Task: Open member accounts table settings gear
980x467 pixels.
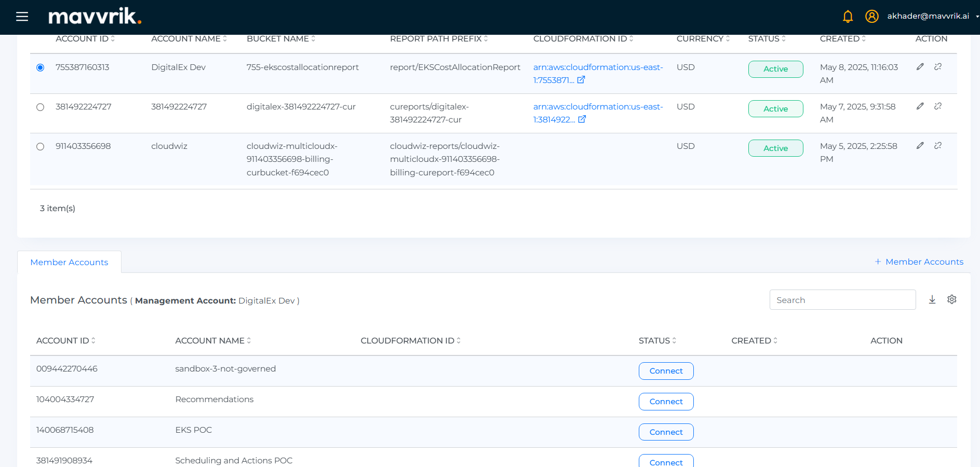Action: (951, 299)
